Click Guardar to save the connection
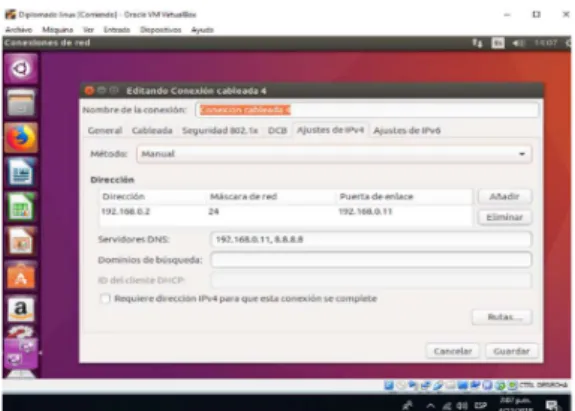 (x=512, y=351)
